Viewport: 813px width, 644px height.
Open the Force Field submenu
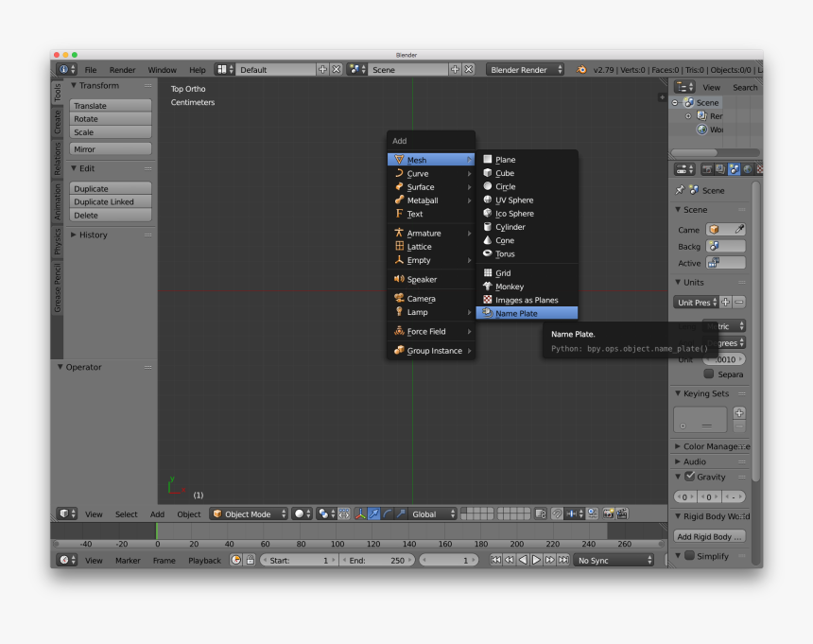[x=431, y=331]
